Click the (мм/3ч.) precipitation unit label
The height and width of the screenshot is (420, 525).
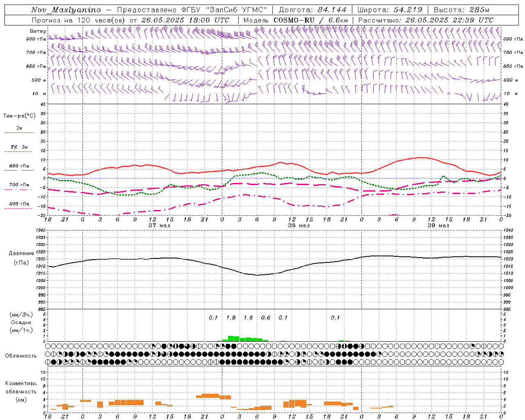coord(21,315)
